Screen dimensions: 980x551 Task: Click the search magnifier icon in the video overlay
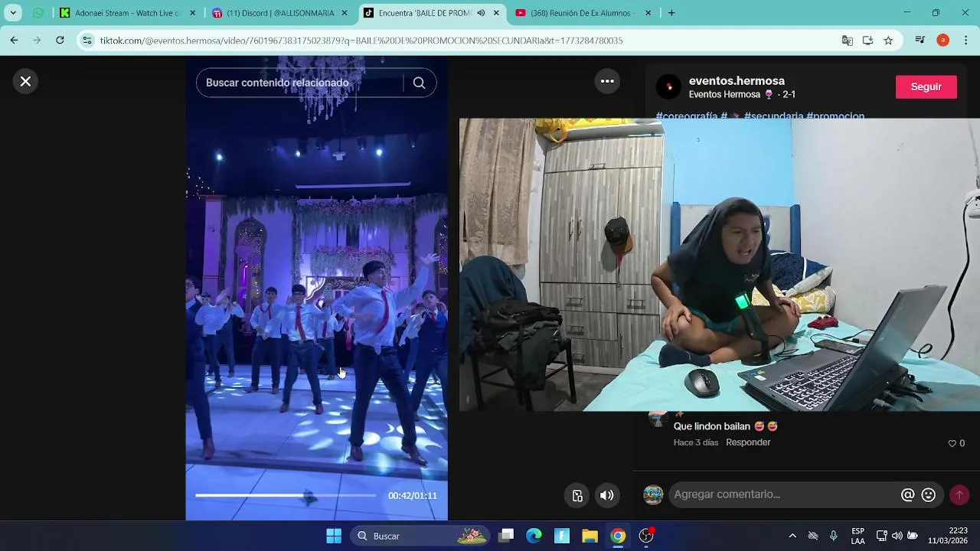pos(419,83)
